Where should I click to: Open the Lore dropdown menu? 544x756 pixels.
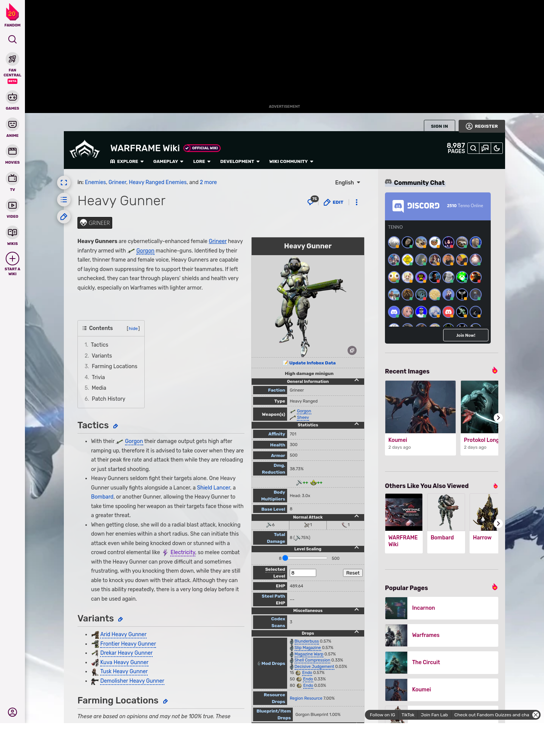[x=202, y=161]
